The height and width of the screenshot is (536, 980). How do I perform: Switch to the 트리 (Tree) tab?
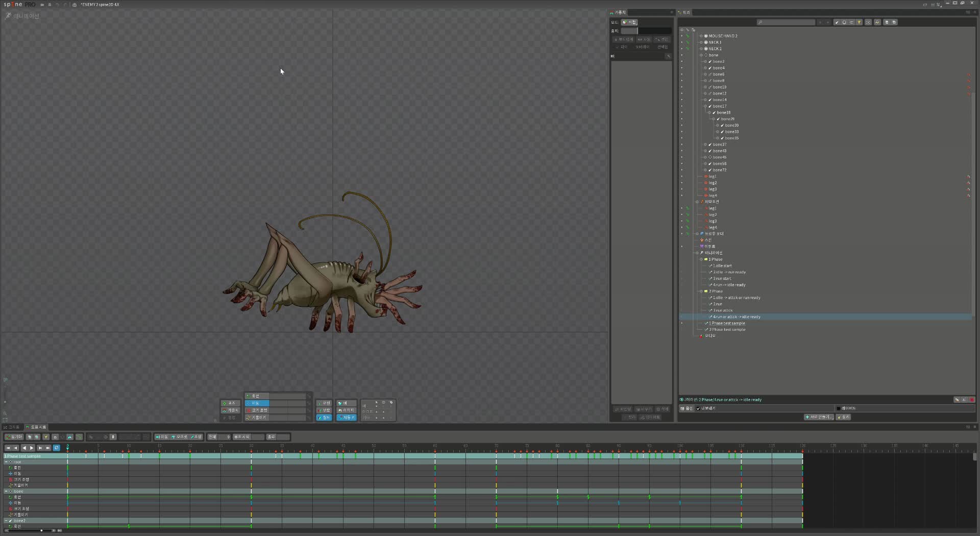pos(685,12)
